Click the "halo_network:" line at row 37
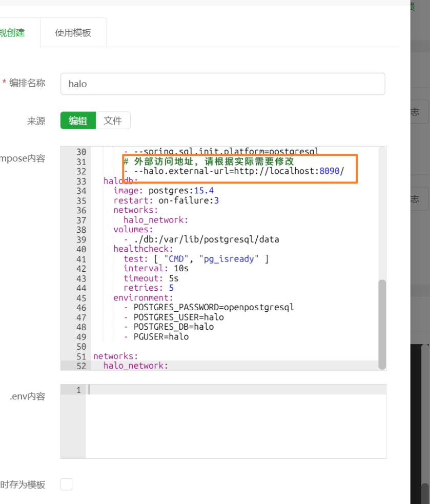This screenshot has width=430, height=504. tap(156, 220)
